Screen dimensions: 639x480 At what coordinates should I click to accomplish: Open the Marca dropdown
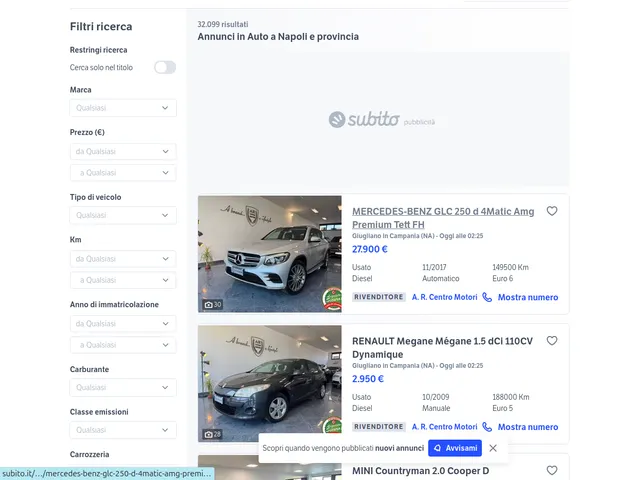pyautogui.click(x=123, y=108)
